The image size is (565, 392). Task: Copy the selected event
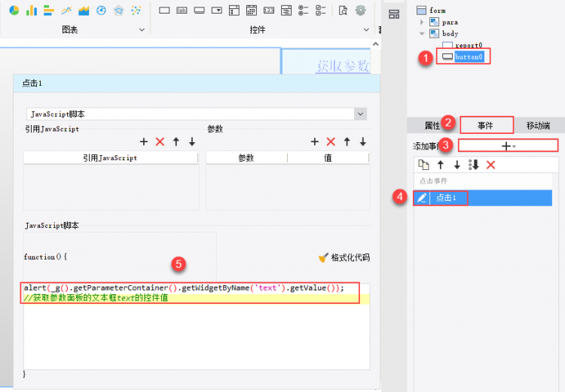[x=423, y=165]
